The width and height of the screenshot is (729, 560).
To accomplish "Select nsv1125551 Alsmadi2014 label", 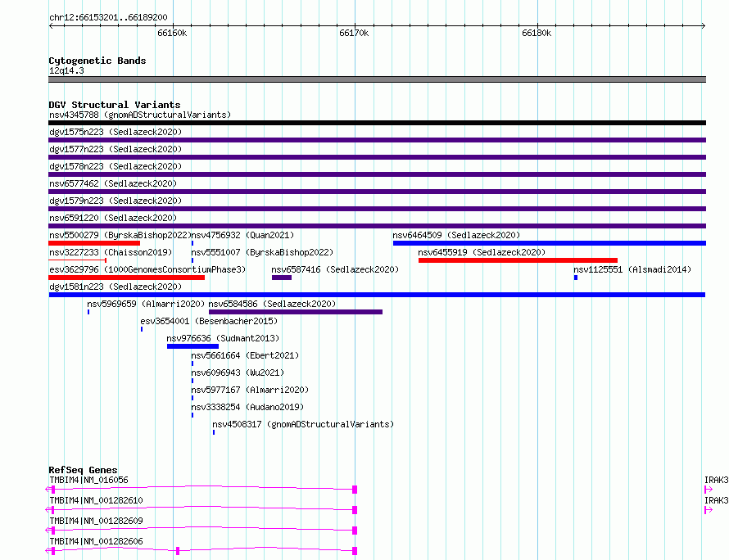I will coord(632,269).
